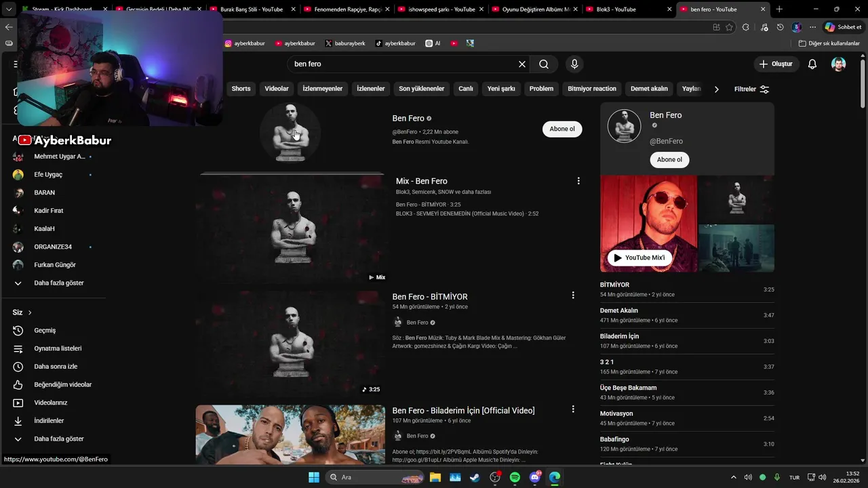
Task: Clear the search box with the X icon
Action: pos(522,64)
